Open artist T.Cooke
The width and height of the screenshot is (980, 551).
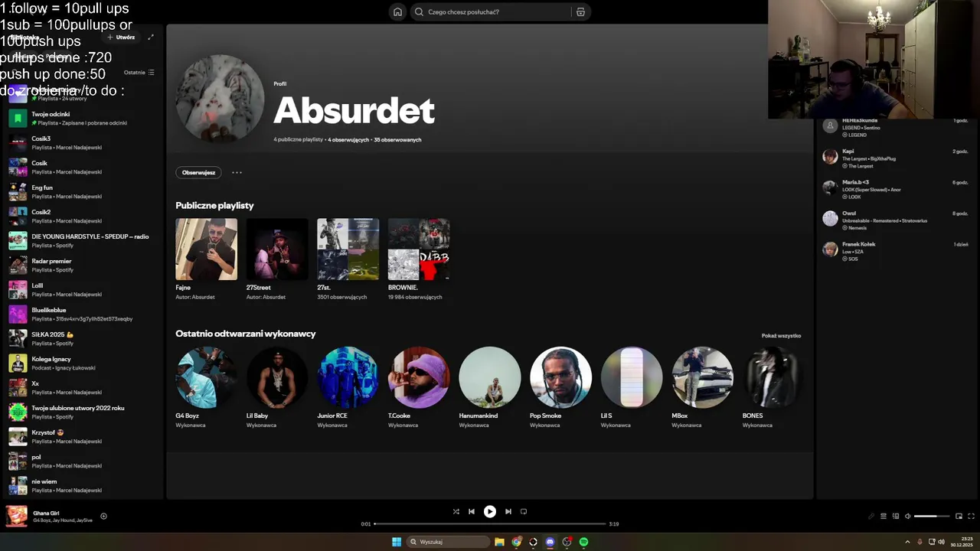point(419,387)
